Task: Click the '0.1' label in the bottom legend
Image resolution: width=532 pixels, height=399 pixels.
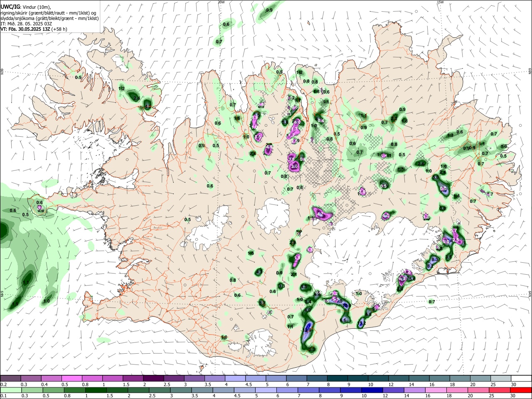Action: tap(4, 396)
